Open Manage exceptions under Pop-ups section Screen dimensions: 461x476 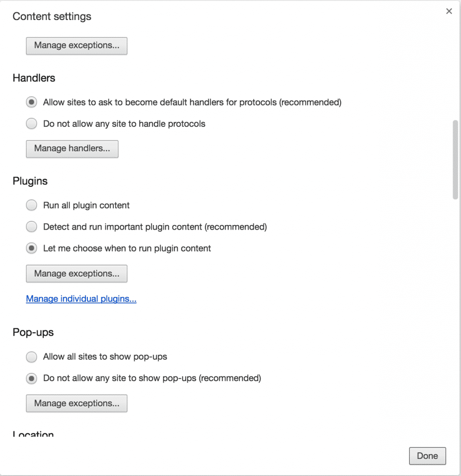[x=77, y=403]
